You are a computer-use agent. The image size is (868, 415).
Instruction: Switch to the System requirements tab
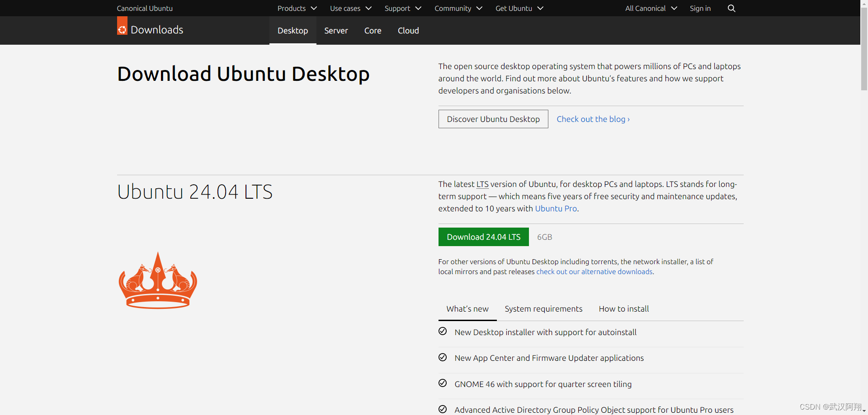543,309
